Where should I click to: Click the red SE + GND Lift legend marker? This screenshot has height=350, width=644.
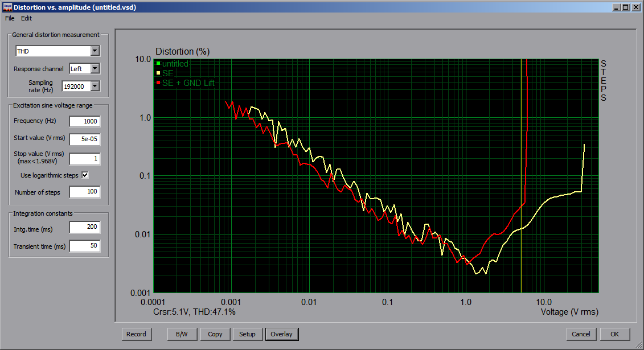pos(158,83)
